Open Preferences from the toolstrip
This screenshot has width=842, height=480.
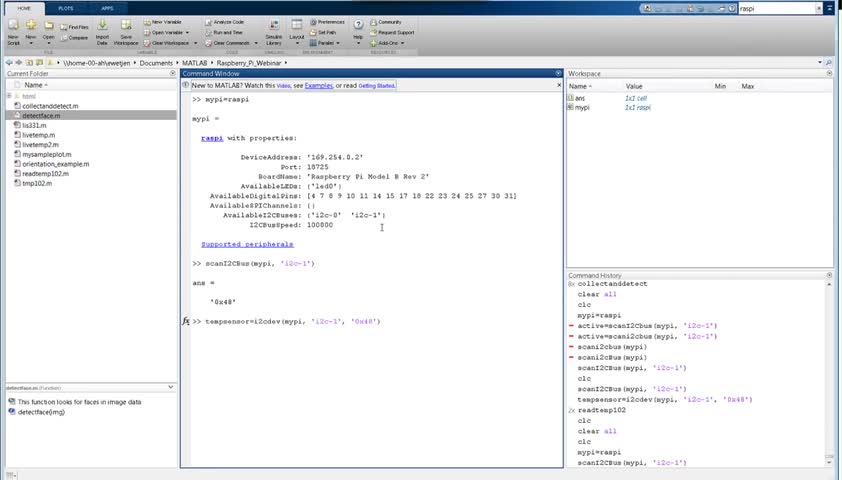[329, 21]
